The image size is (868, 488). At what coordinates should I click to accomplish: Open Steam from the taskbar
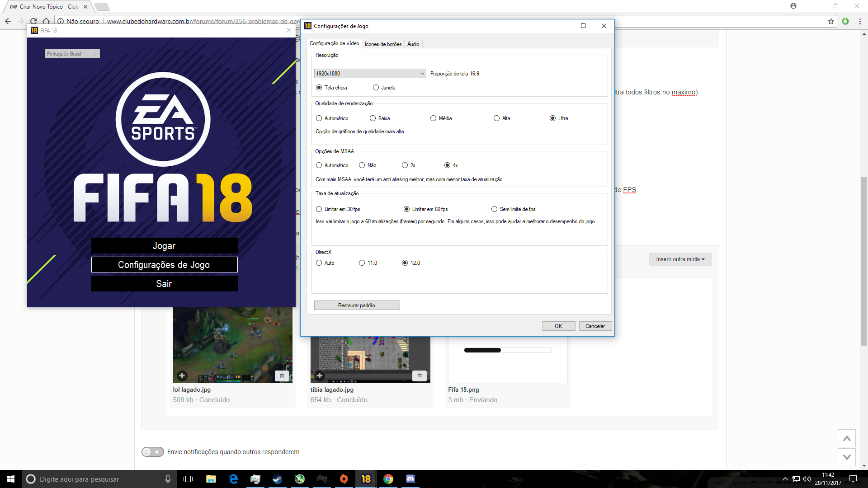277,479
